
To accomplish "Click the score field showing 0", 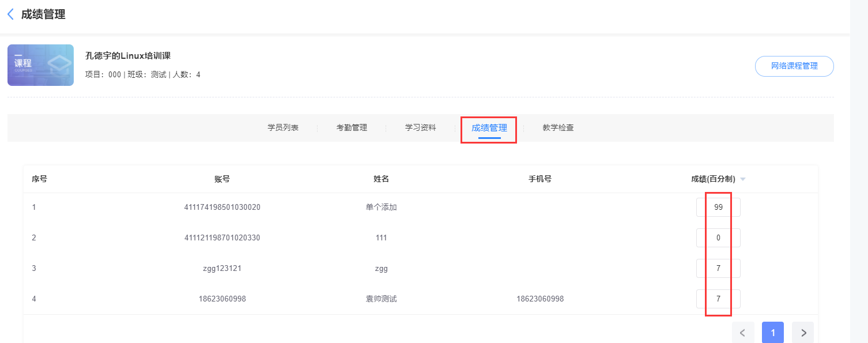I will [718, 238].
